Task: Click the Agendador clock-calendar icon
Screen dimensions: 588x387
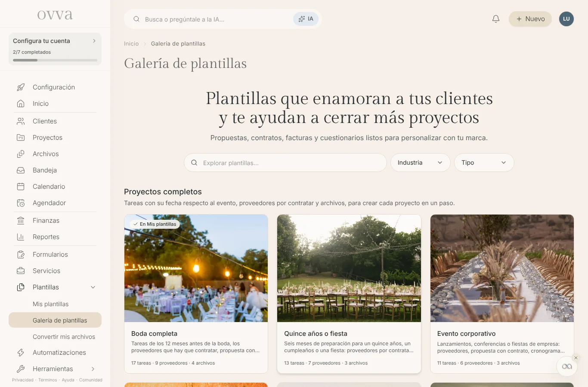Action: [21, 203]
